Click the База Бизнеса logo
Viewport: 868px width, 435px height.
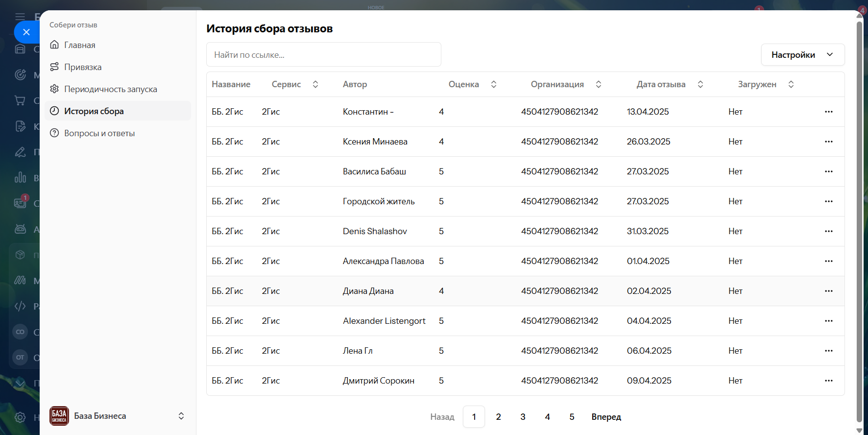[59, 416]
